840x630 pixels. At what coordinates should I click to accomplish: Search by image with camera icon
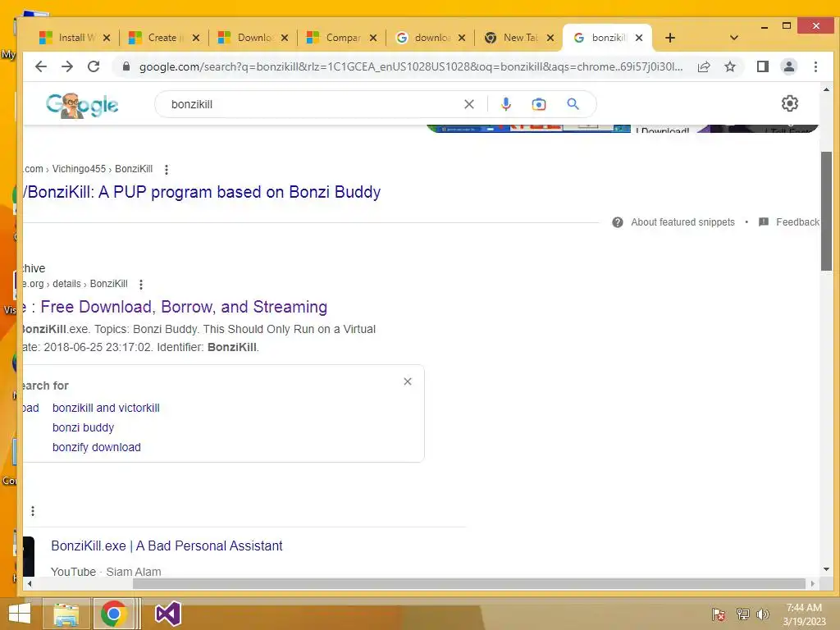pyautogui.click(x=538, y=104)
